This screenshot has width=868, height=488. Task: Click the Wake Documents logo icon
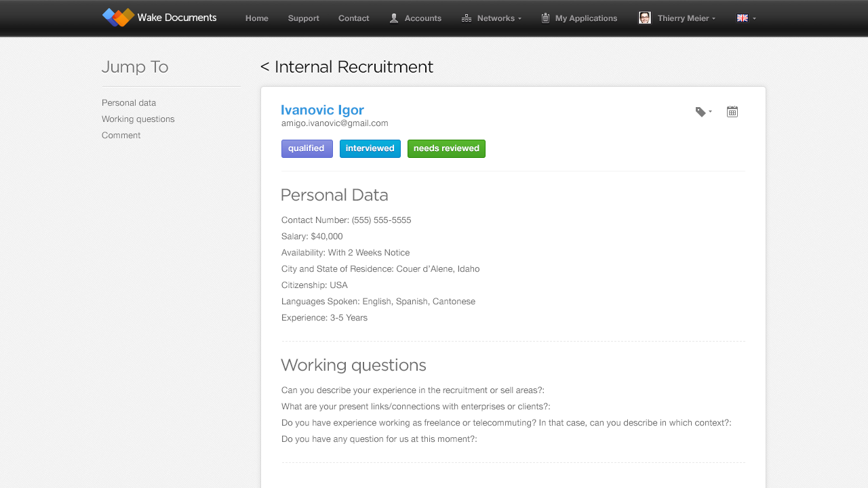pyautogui.click(x=118, y=18)
